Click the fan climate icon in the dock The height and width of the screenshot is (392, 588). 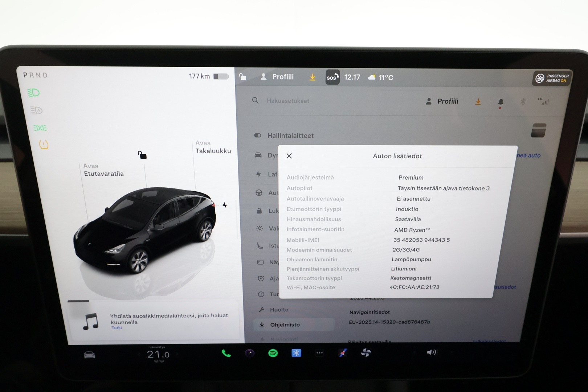click(x=366, y=352)
